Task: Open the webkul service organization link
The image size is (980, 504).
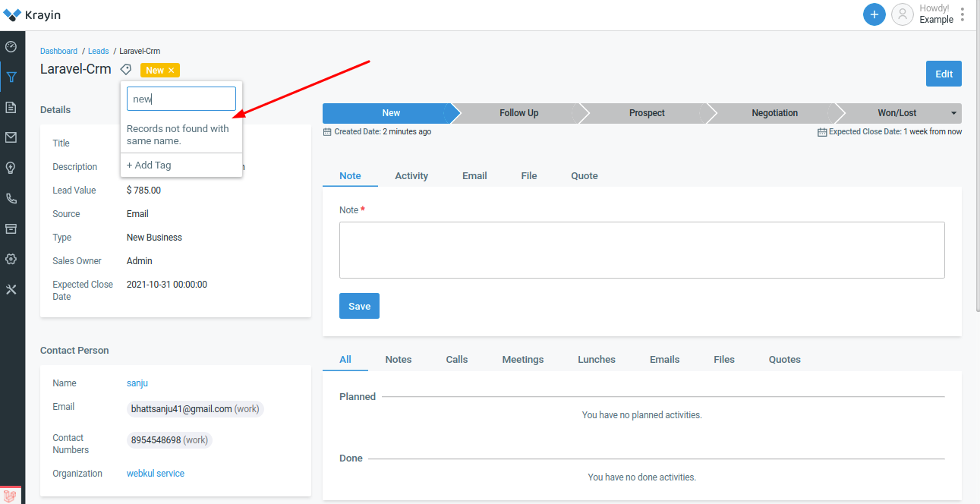Action: pos(155,473)
